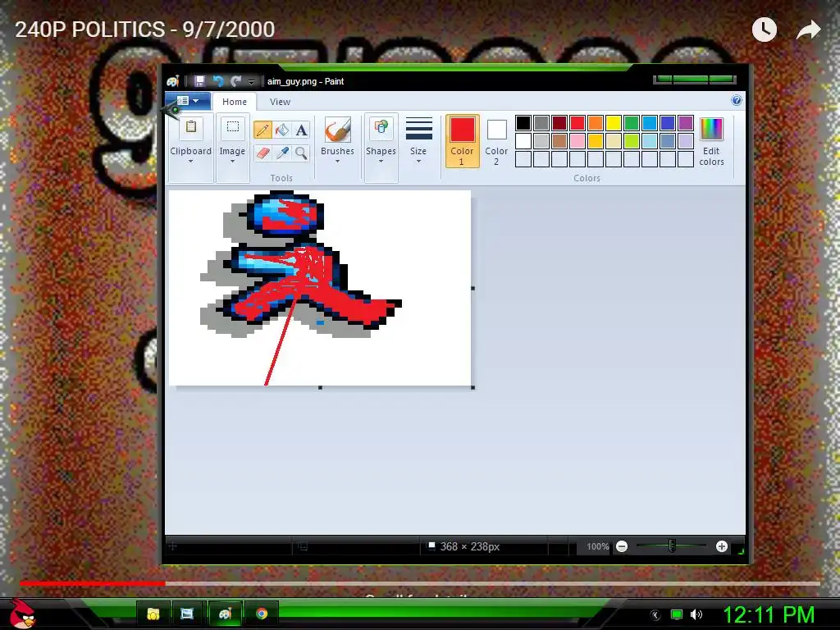Click the video progress bar
Screen dimensions: 840x630
tap(420, 583)
